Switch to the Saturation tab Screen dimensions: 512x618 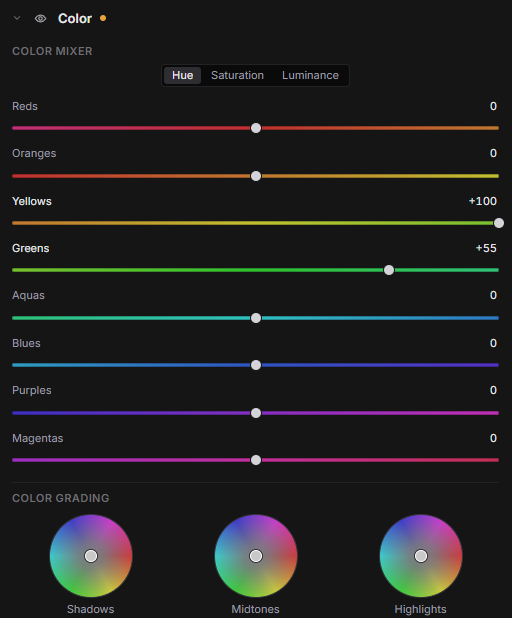click(x=237, y=75)
